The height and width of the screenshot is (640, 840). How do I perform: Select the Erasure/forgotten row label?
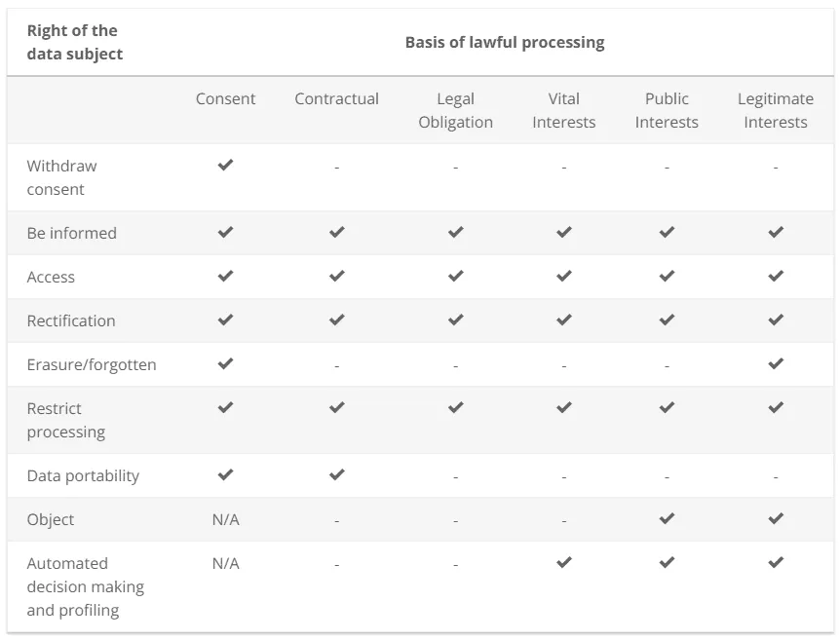(x=92, y=364)
